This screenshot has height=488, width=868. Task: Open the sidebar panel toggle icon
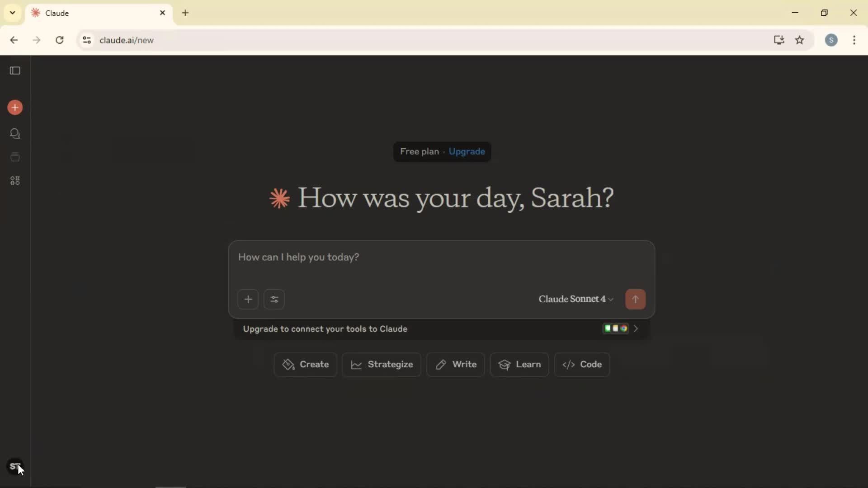pos(15,70)
